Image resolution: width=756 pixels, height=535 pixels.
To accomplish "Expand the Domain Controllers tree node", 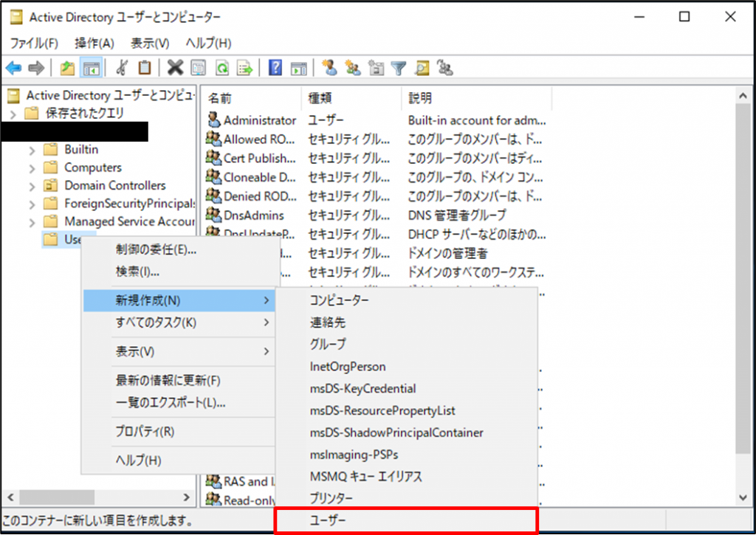I will coord(32,187).
